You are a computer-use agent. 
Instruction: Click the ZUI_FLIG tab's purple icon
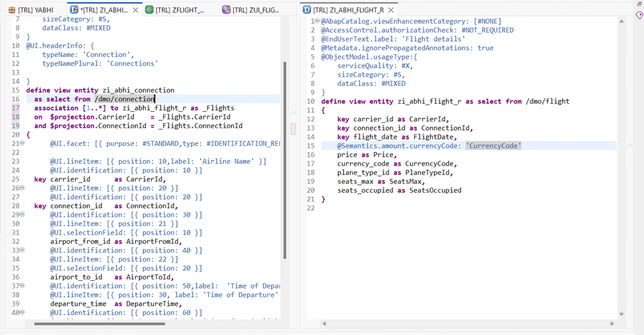[227, 10]
